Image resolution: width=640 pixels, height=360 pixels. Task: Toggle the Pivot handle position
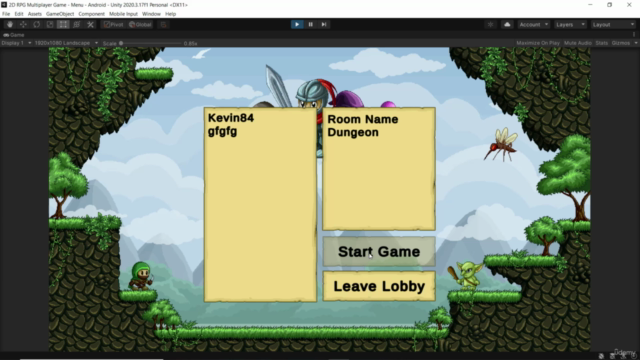pos(113,24)
